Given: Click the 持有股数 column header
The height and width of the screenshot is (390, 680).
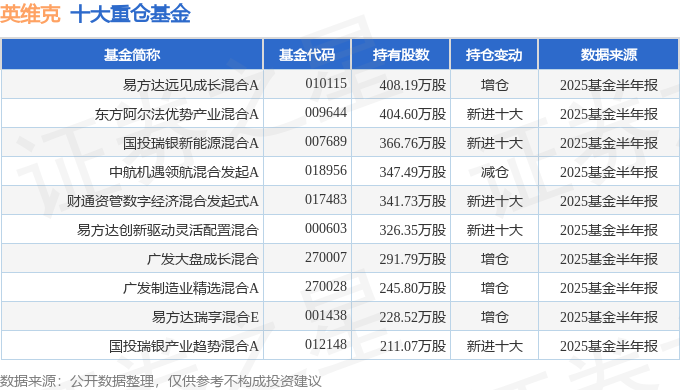Looking at the screenshot, I should pyautogui.click(x=401, y=55).
